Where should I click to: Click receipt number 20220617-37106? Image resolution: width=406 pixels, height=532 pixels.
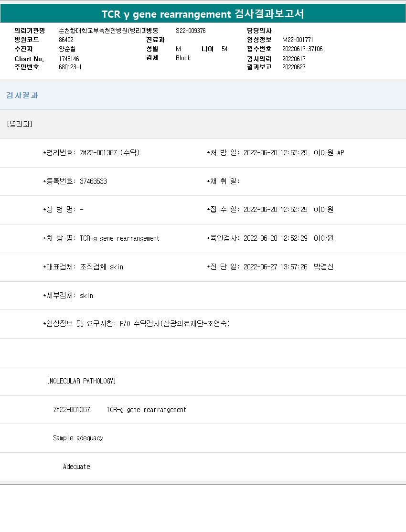[302, 49]
